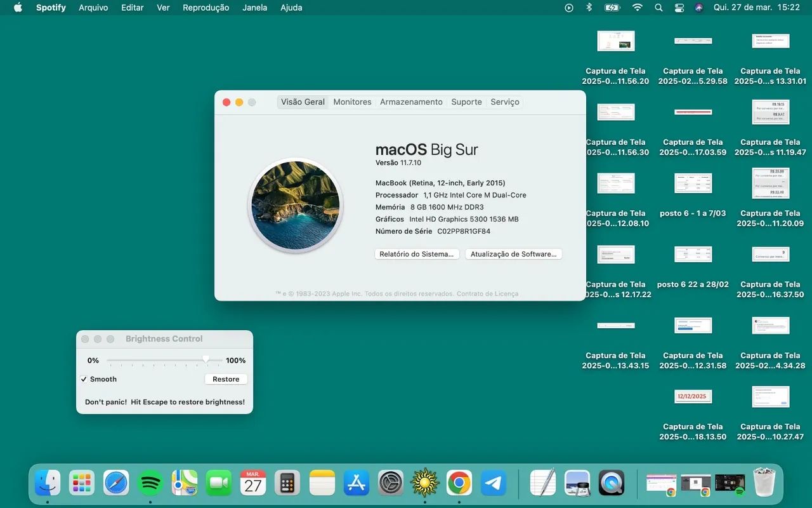Viewport: 812px width, 508px height.
Task: Click the date and time clock
Action: (x=757, y=8)
